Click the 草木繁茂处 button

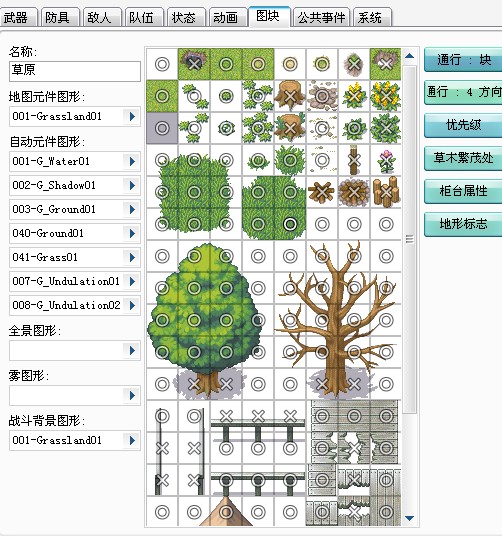click(463, 158)
